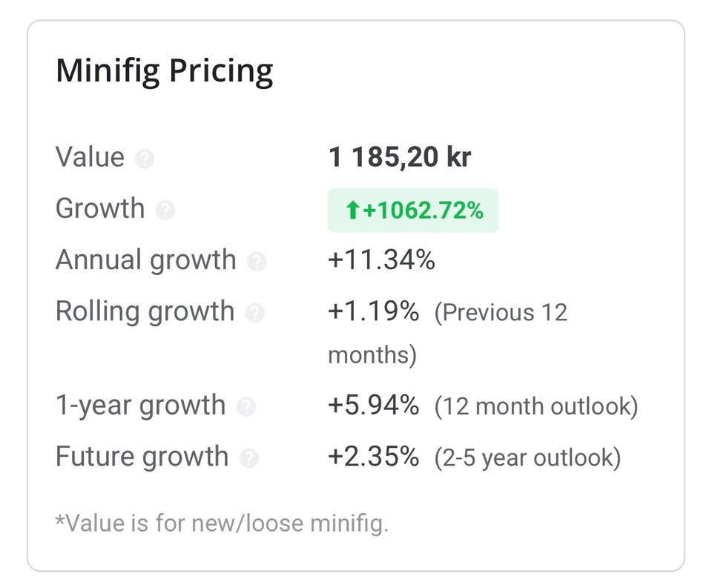The image size is (712, 588).
Task: Click the help icon next to Value
Action: tap(145, 159)
